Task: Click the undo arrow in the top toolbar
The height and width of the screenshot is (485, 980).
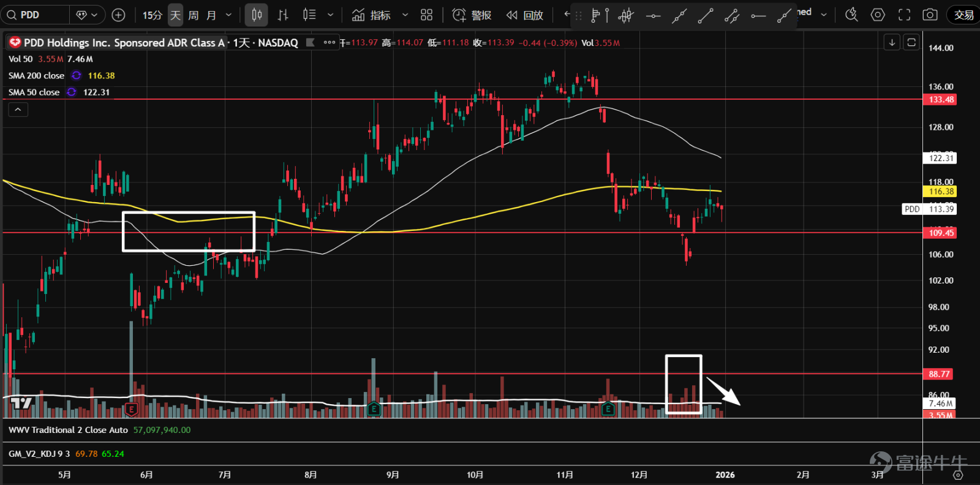Action: point(567,13)
